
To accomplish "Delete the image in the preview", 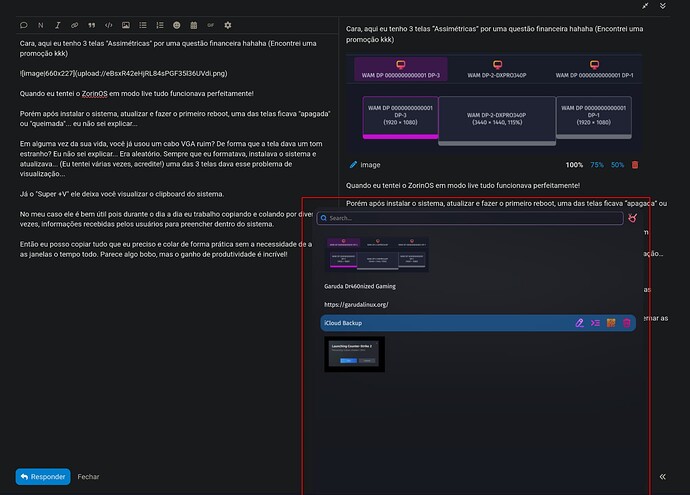I will (x=634, y=164).
